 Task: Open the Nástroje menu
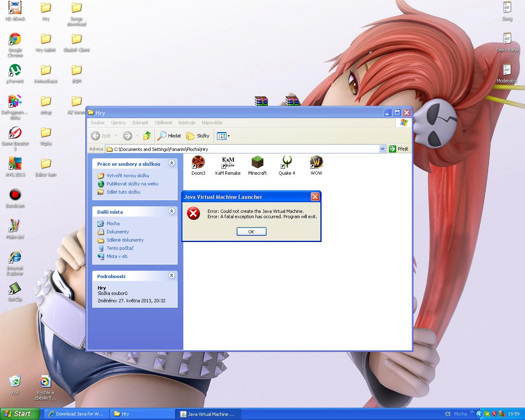pos(187,123)
